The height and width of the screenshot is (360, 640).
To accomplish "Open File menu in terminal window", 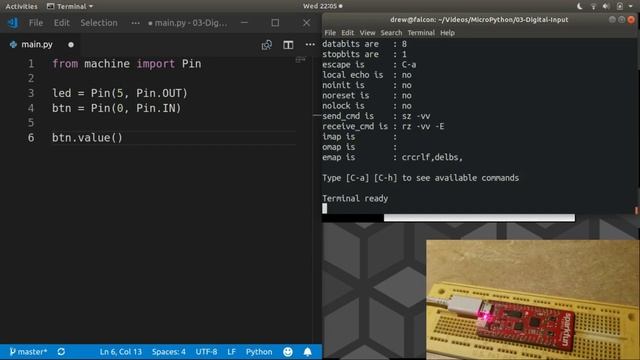I will tap(330, 33).
